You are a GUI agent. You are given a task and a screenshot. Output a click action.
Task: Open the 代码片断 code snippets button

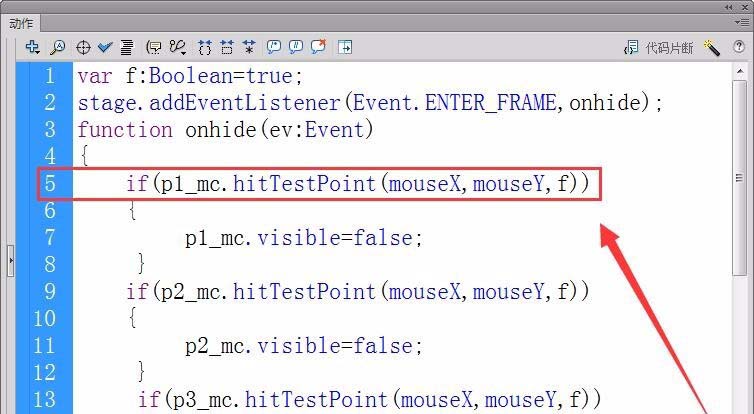pos(658,48)
